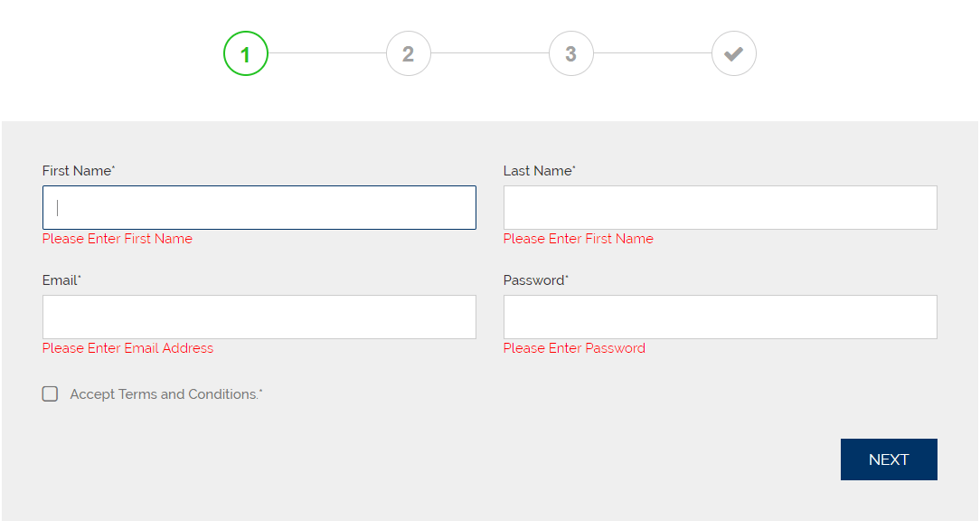This screenshot has width=980, height=521.
Task: Click the error message below Last Name field
Action: (x=579, y=239)
